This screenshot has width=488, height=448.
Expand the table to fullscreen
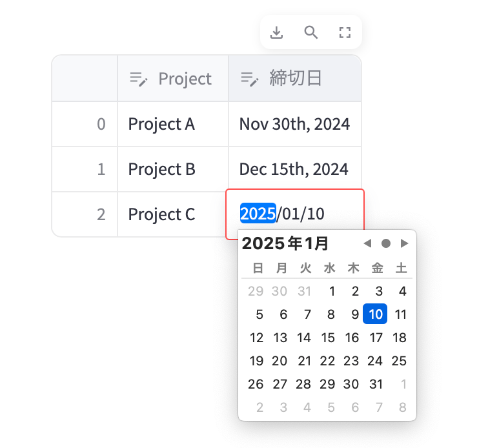[345, 32]
